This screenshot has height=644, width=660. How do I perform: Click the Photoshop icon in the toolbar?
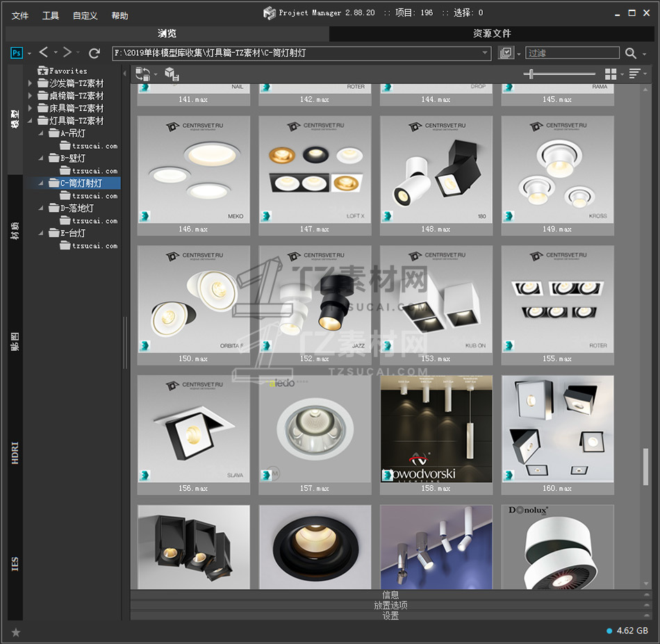click(17, 53)
